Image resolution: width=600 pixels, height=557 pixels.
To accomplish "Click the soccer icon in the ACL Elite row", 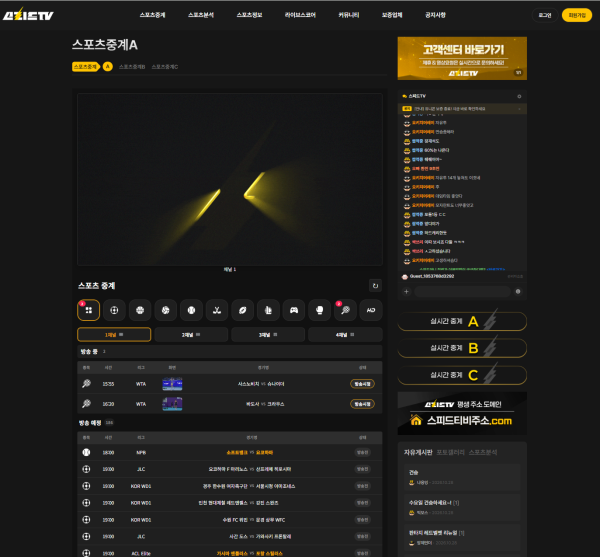I will tap(86, 553).
